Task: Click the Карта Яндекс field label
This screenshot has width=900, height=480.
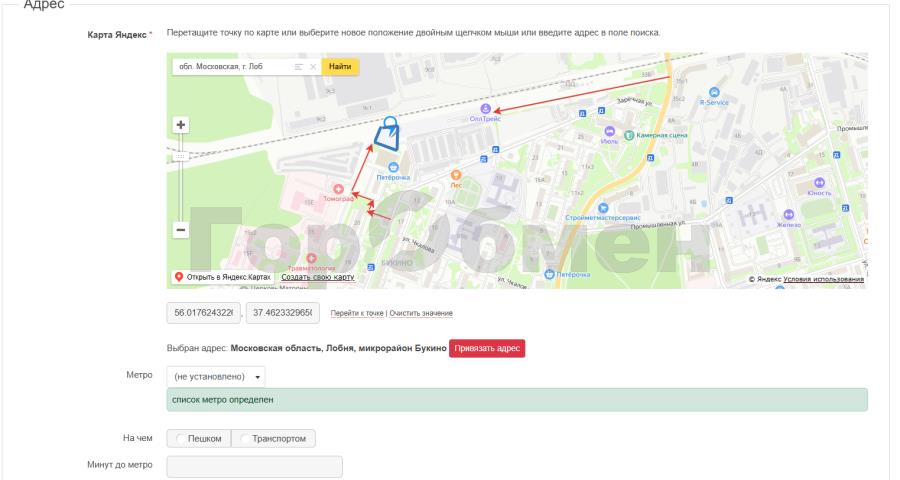Action: (x=117, y=35)
